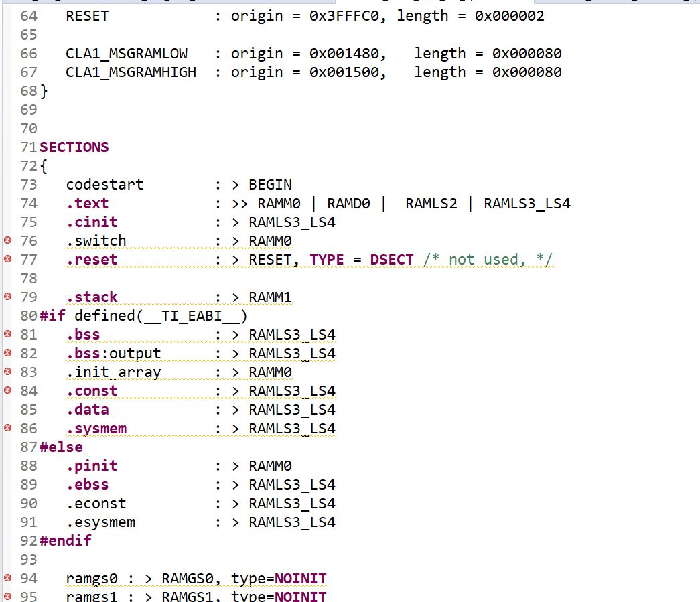Click the error icon next to .reset section
Viewport: 700px width, 602px height.
tap(7, 259)
